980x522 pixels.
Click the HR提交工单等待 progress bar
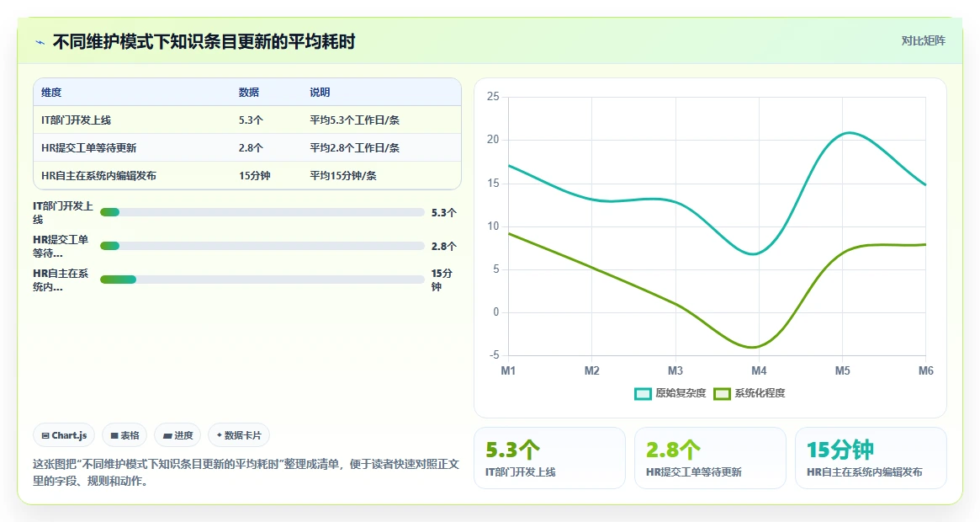click(x=262, y=246)
